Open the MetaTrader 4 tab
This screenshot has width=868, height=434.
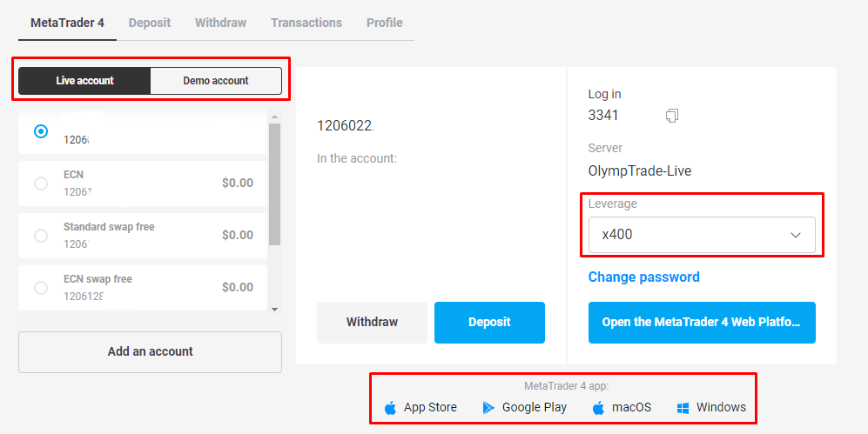(68, 23)
